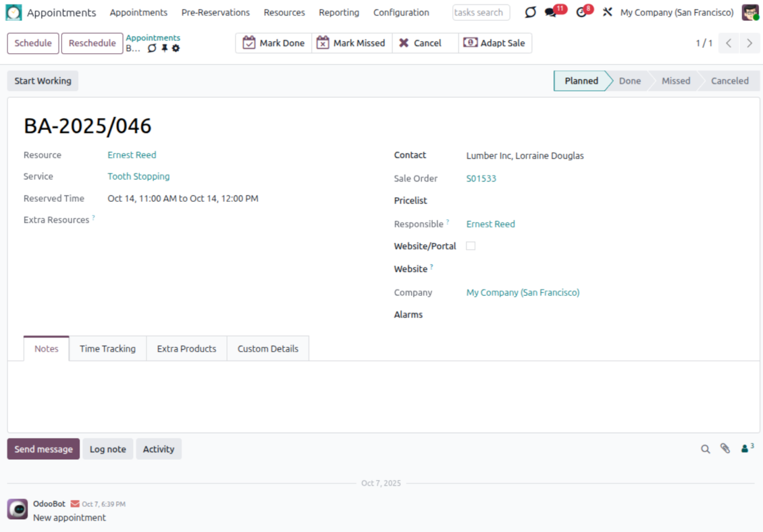Open the conversations messages icon

[551, 13]
